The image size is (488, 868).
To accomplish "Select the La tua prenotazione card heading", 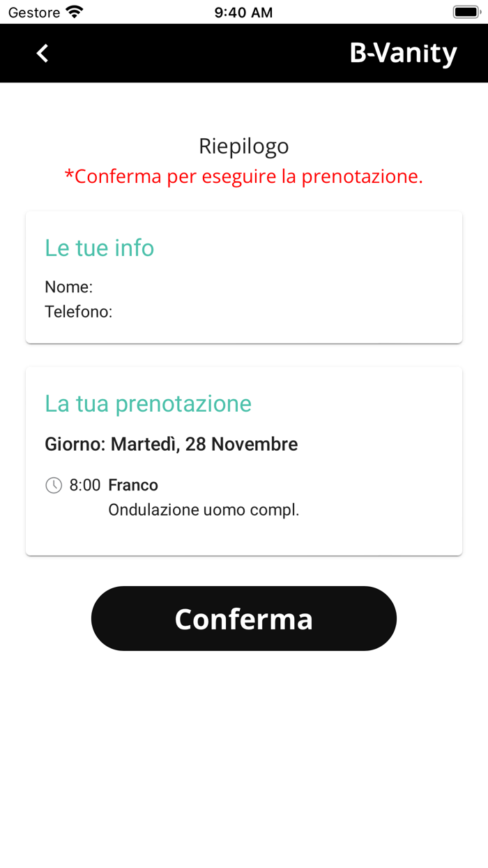I will tap(148, 403).
